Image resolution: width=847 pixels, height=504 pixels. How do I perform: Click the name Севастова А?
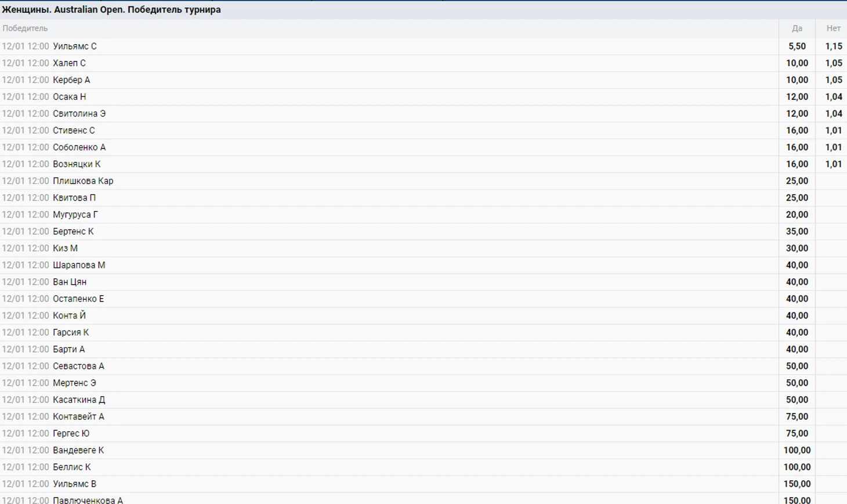(x=78, y=366)
